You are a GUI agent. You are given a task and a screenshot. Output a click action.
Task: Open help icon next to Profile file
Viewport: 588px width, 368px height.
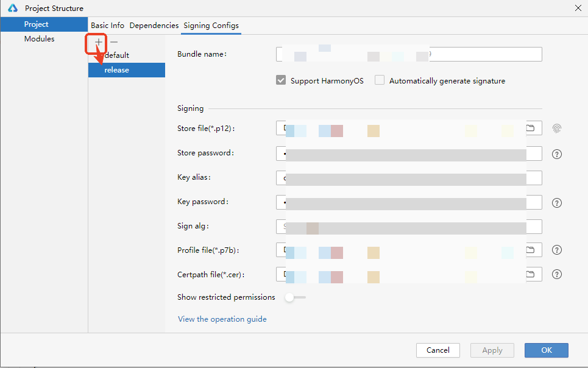tap(556, 250)
